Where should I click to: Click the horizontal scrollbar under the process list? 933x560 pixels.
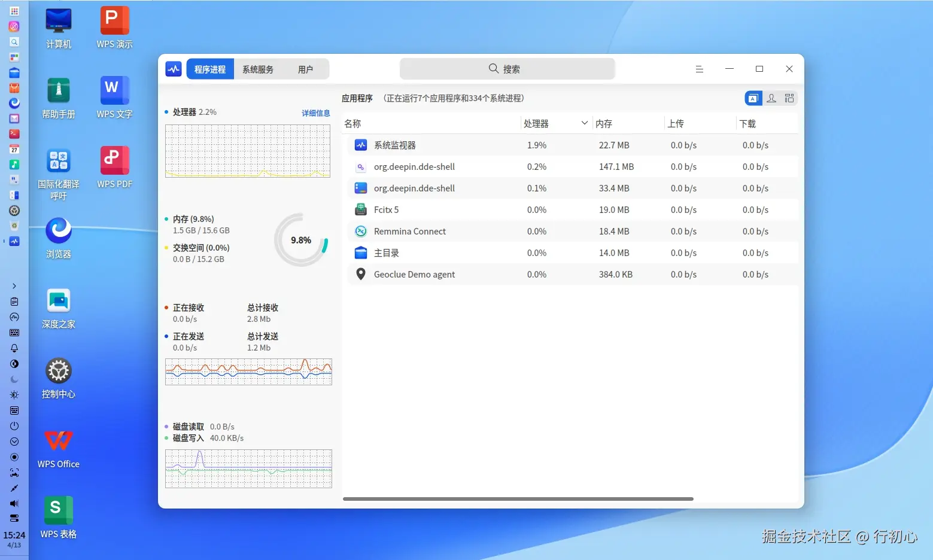pyautogui.click(x=518, y=498)
